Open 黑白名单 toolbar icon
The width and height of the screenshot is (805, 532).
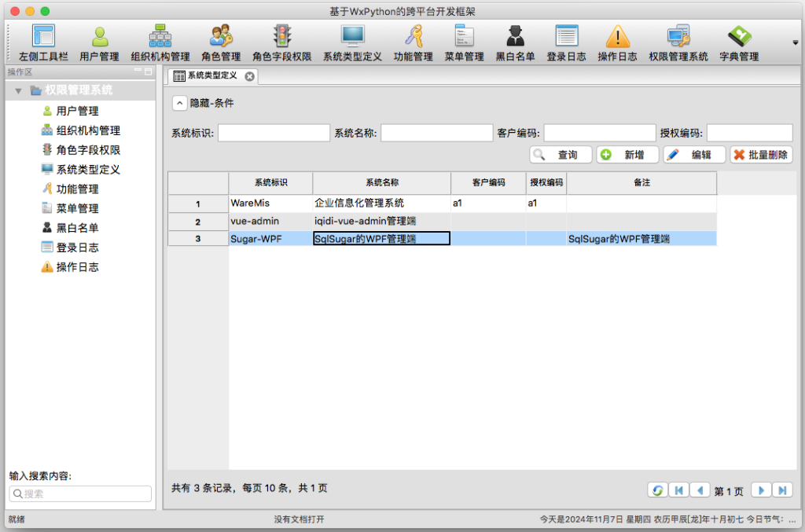point(515,42)
